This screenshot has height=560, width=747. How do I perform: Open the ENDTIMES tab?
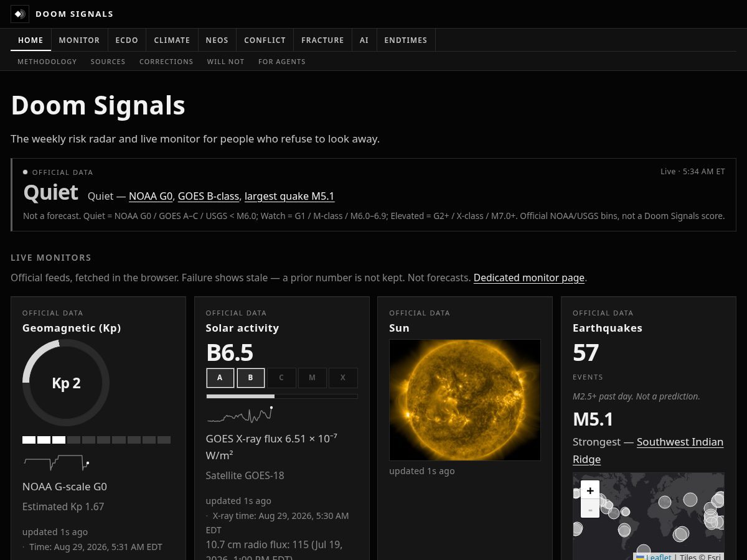(406, 40)
